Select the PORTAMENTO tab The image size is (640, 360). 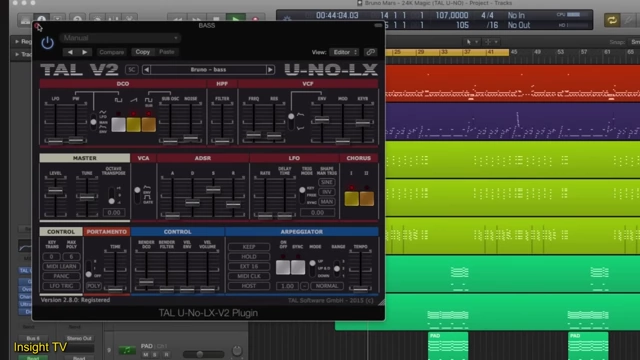point(107,231)
